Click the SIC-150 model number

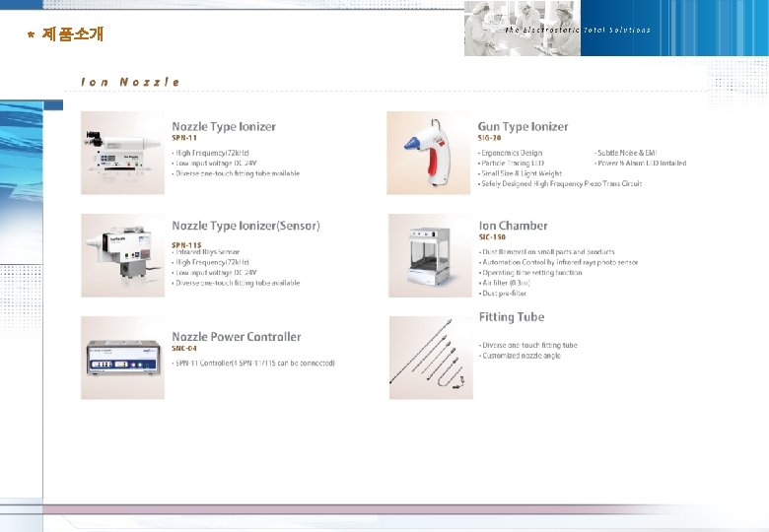coord(492,237)
